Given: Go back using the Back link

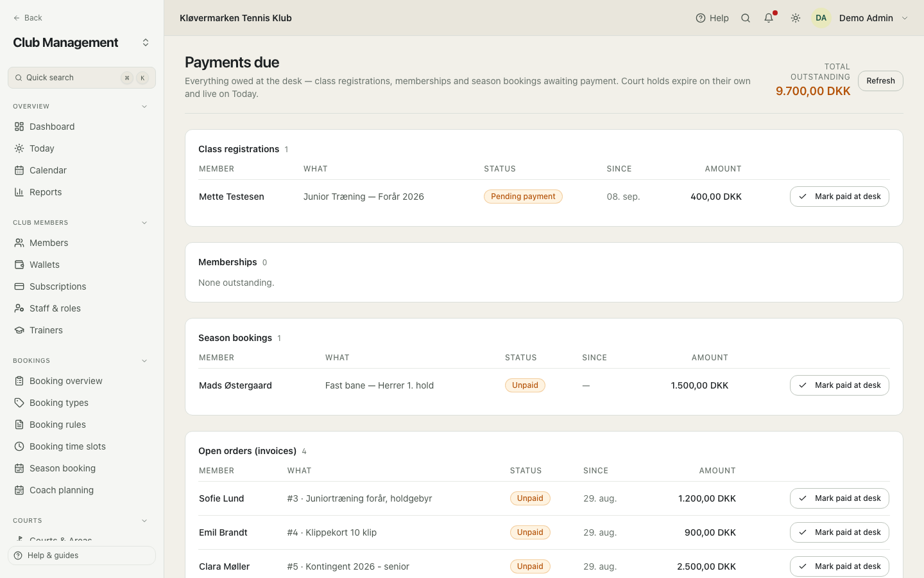Looking at the screenshot, I should point(28,18).
